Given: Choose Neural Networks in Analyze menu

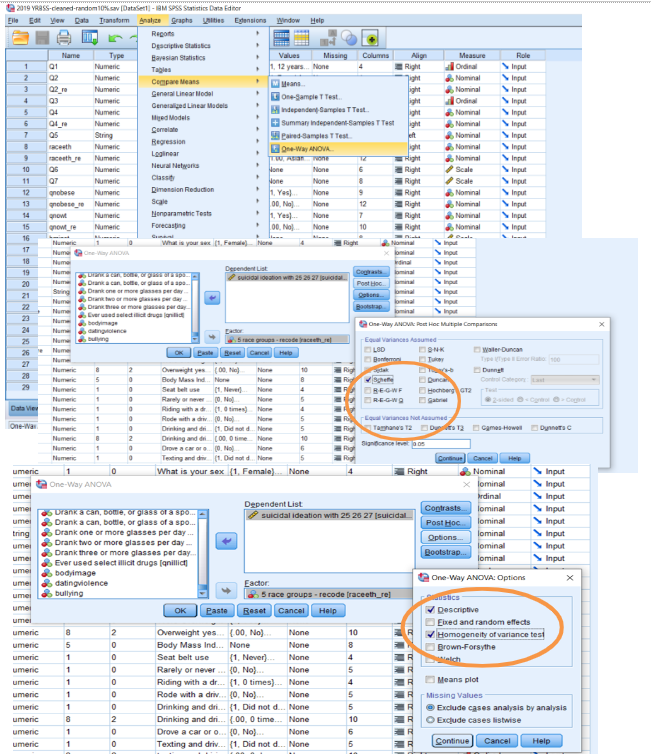Looking at the screenshot, I should tap(175, 165).
